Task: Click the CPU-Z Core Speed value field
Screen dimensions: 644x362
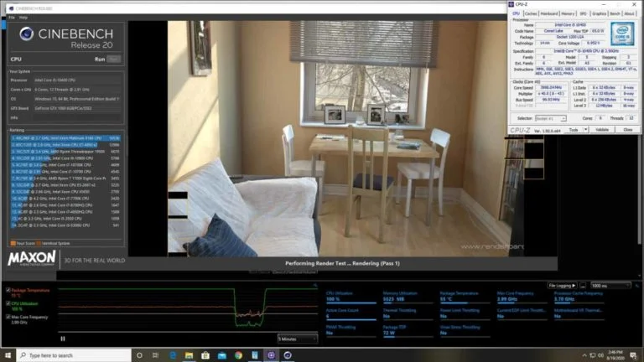Action: click(551, 87)
